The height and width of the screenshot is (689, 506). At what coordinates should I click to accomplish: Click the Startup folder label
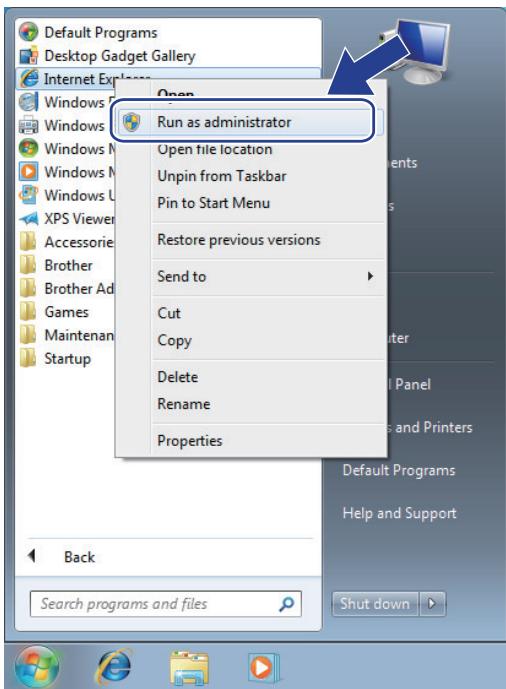tap(68, 359)
